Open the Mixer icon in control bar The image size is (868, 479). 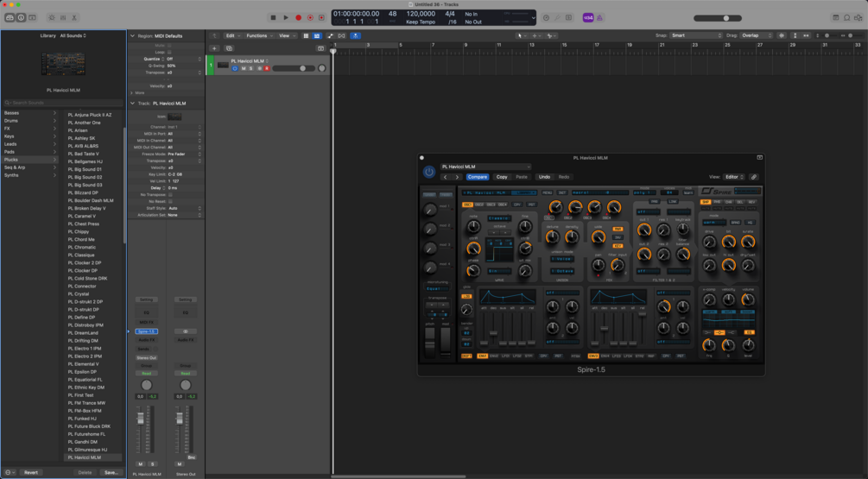coord(62,18)
